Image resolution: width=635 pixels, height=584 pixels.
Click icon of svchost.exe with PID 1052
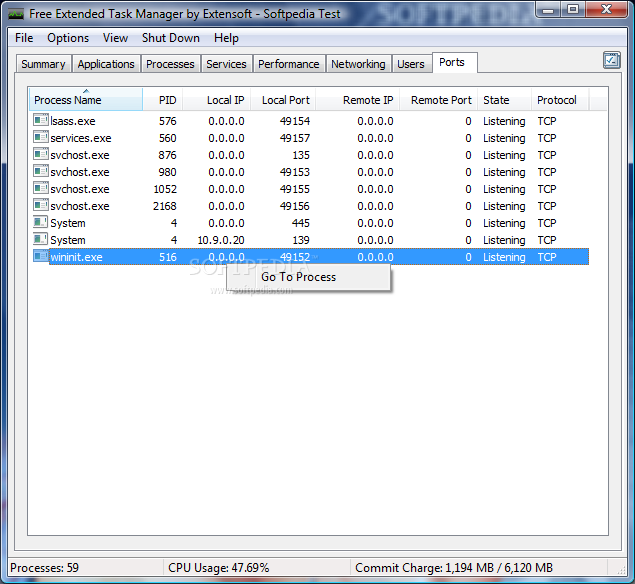click(40, 188)
